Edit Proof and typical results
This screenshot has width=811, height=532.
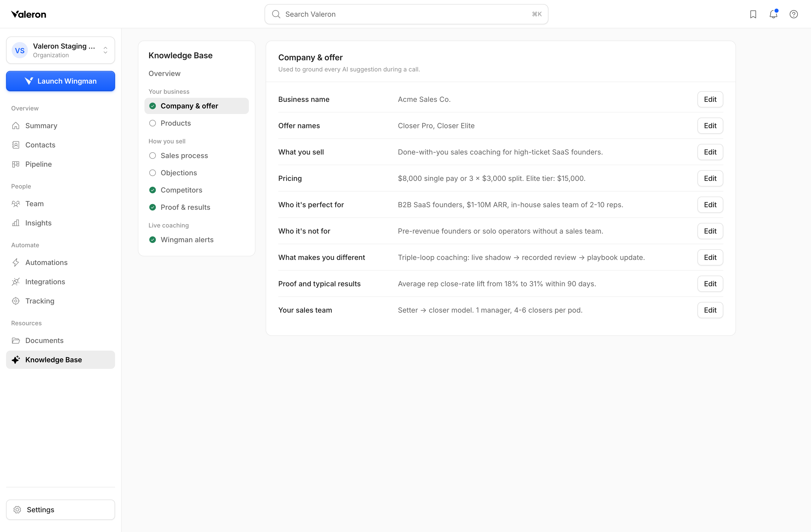pos(710,284)
